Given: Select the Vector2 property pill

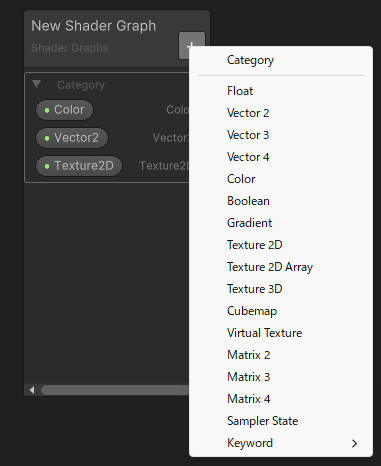Looking at the screenshot, I should (72, 138).
